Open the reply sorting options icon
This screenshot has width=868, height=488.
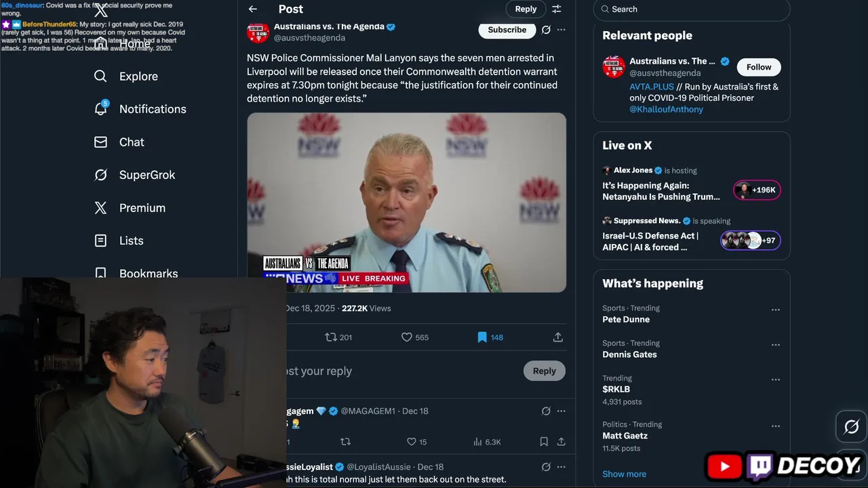pos(556,9)
